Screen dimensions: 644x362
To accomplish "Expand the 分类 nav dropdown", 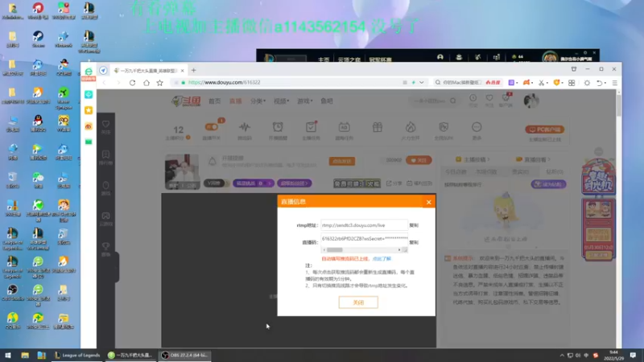I will 258,101.
